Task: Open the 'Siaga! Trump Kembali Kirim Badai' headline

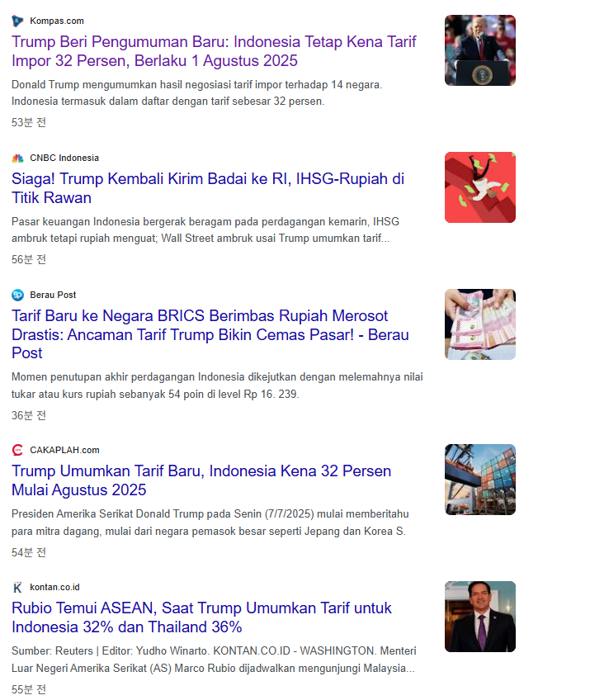Action: 207,188
